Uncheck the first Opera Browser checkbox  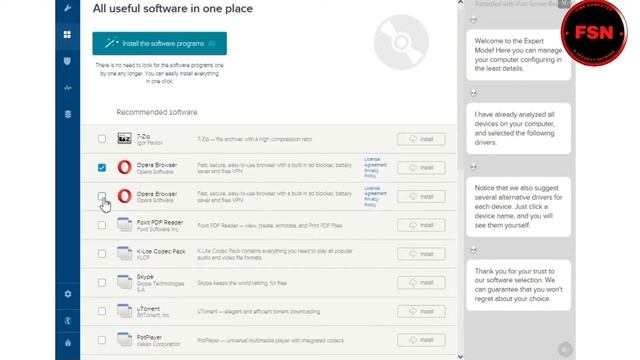tap(102, 167)
